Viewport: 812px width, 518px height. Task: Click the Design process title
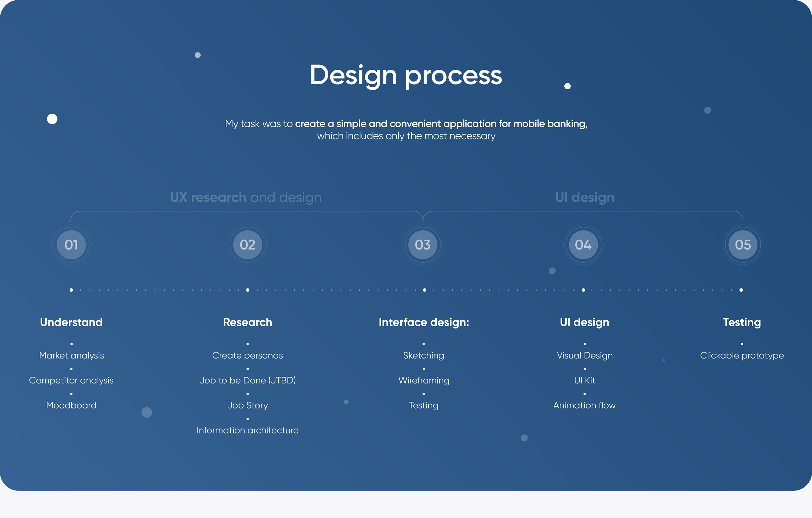point(406,75)
